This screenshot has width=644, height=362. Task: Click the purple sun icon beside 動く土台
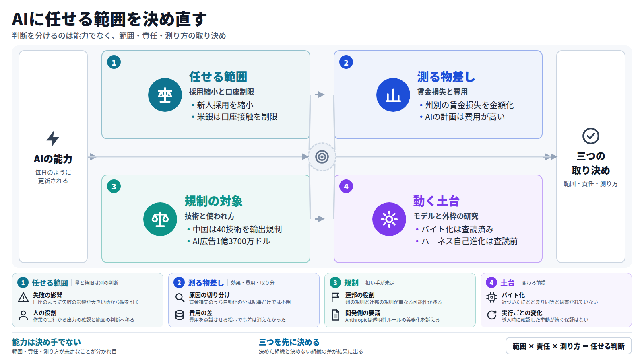coord(389,219)
